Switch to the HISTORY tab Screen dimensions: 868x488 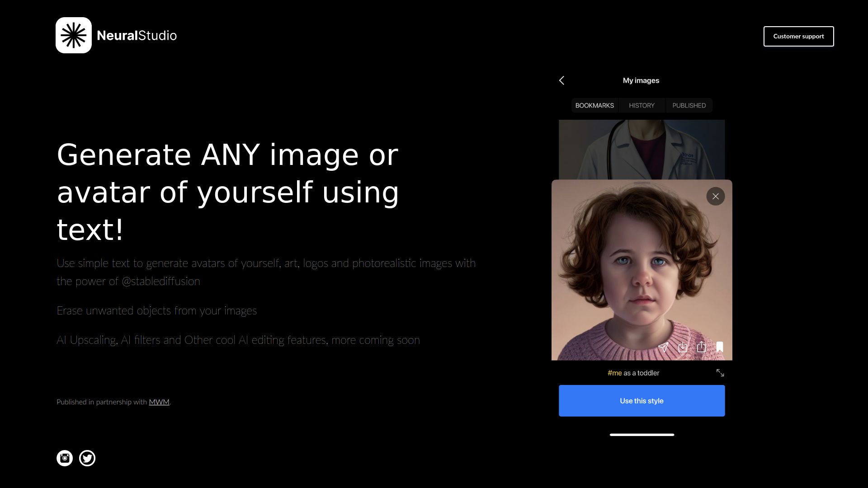point(642,105)
